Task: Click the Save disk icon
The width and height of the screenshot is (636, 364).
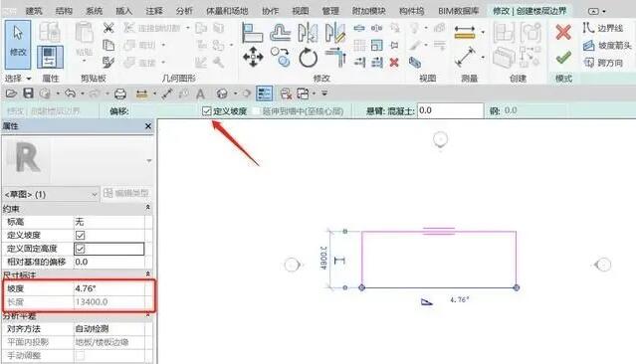Action: point(28,93)
